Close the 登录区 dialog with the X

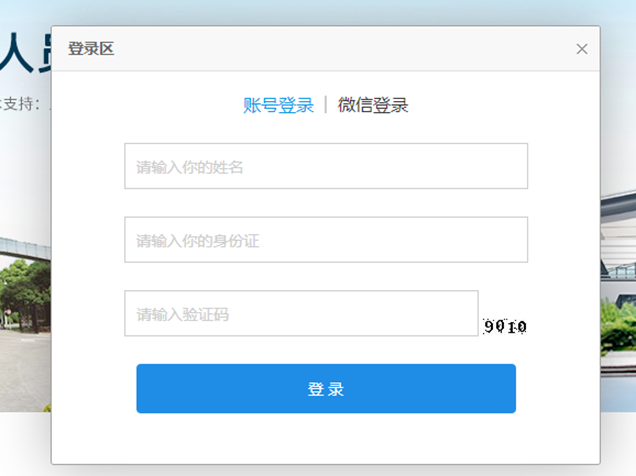pyautogui.click(x=582, y=49)
